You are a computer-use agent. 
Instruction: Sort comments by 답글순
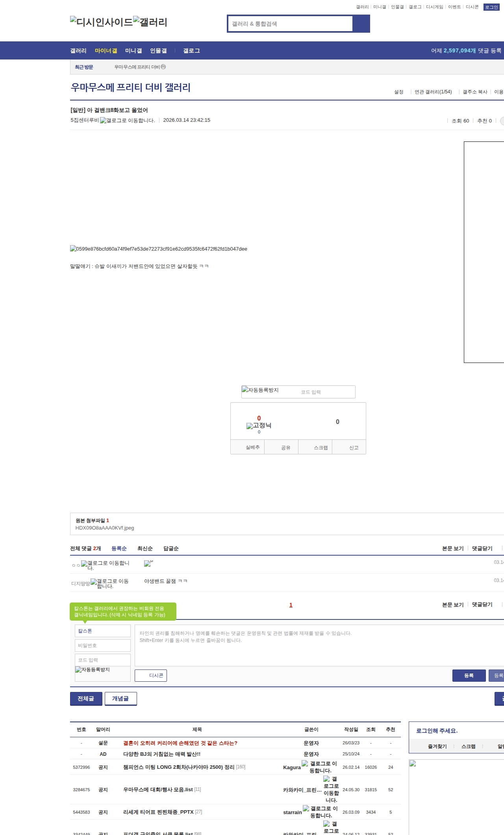[x=171, y=549]
